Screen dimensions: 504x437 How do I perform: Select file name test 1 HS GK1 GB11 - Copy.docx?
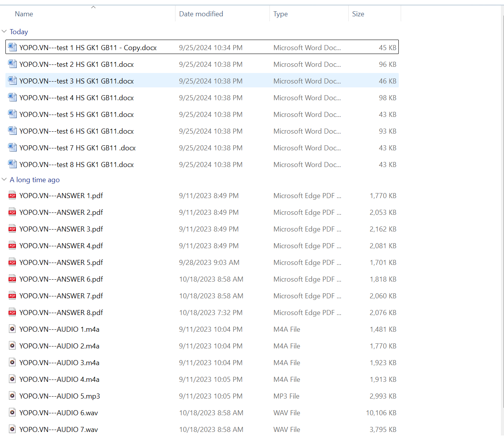[x=88, y=48]
